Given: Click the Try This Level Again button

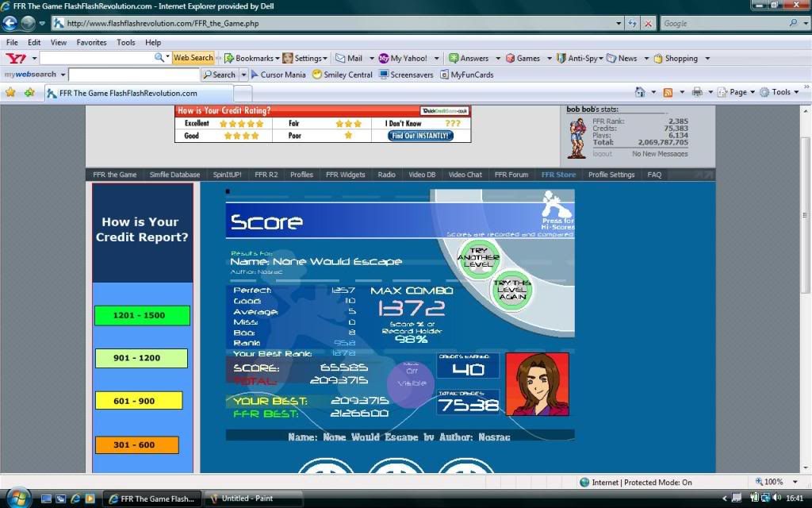Looking at the screenshot, I should pos(511,288).
